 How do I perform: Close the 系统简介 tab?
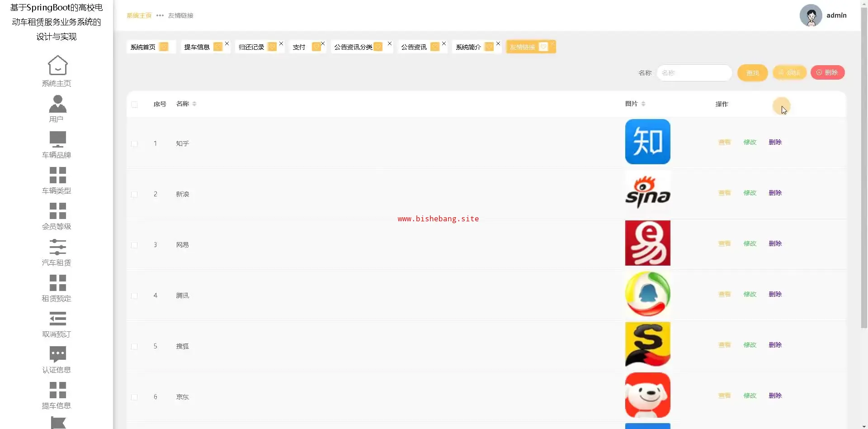(498, 43)
